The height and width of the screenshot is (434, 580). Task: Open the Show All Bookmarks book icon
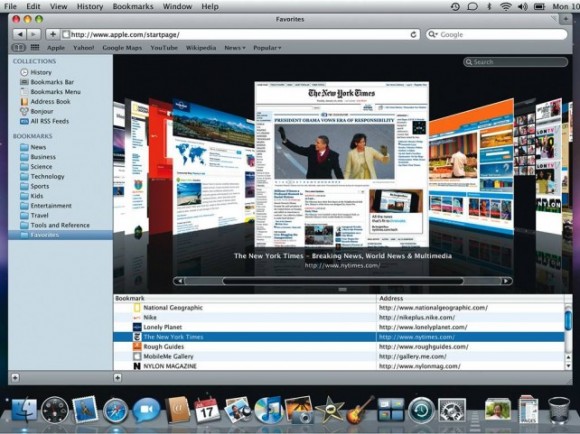click(18, 47)
